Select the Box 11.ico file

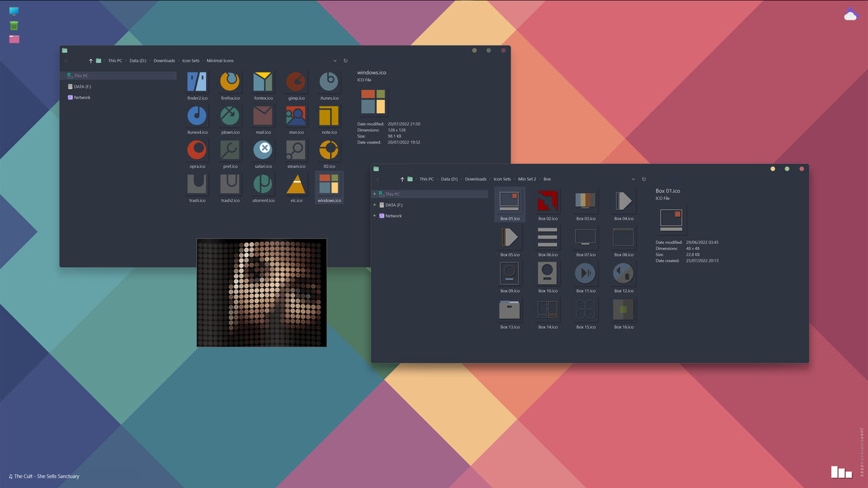tap(586, 277)
